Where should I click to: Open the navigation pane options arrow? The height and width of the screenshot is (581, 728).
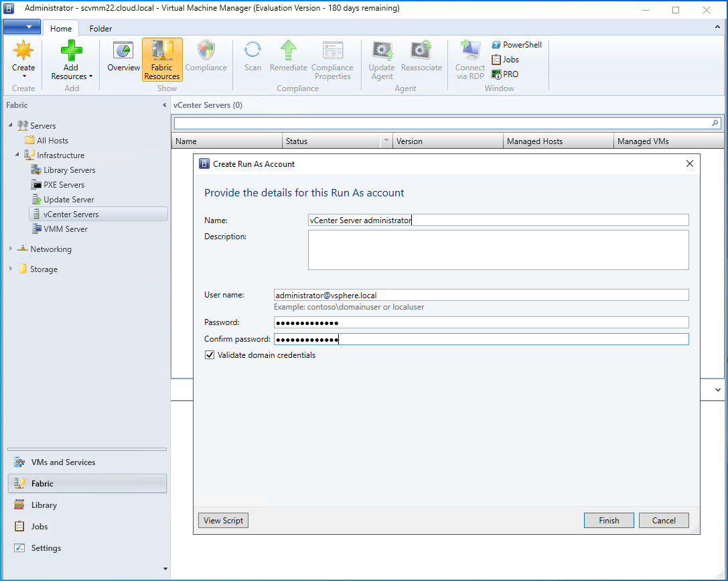(165, 569)
